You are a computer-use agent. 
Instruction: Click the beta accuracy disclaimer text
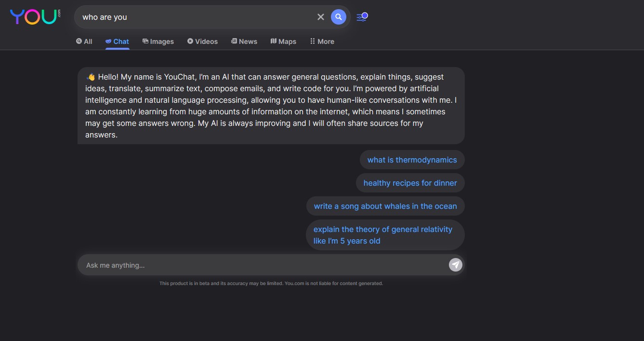(271, 284)
